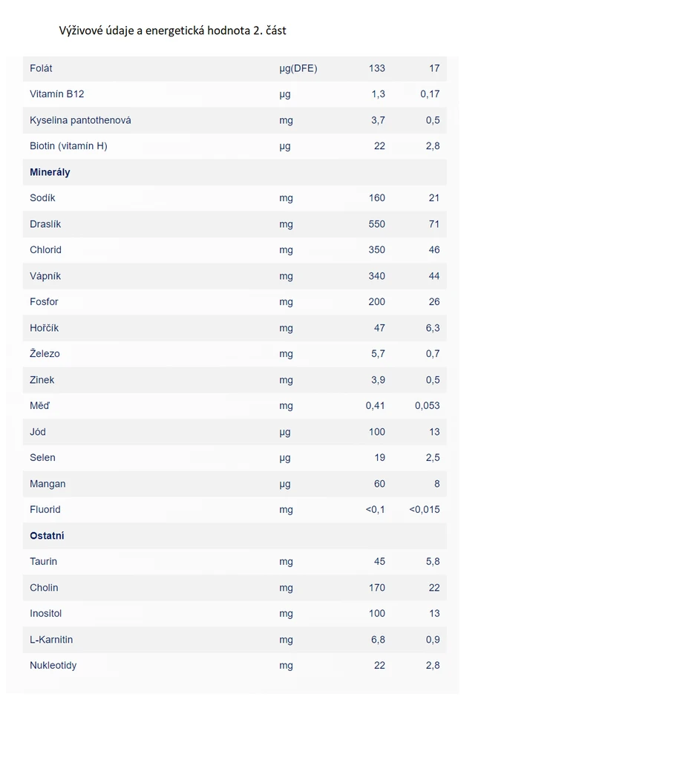Viewport: 700px width, 760px height.
Task: Click the Draslík value 550
Action: tap(376, 224)
